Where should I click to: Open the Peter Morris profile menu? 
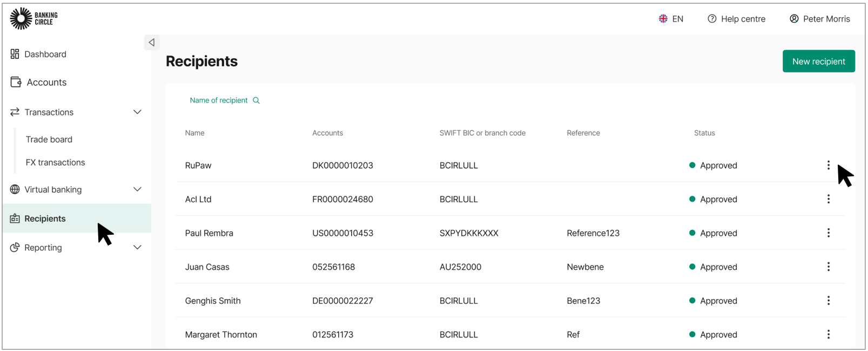(820, 19)
